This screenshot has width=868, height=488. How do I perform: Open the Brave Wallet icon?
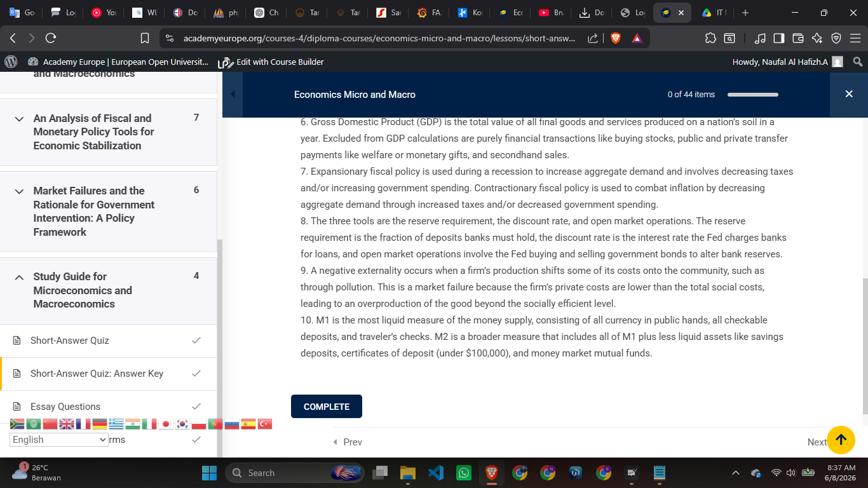(797, 38)
